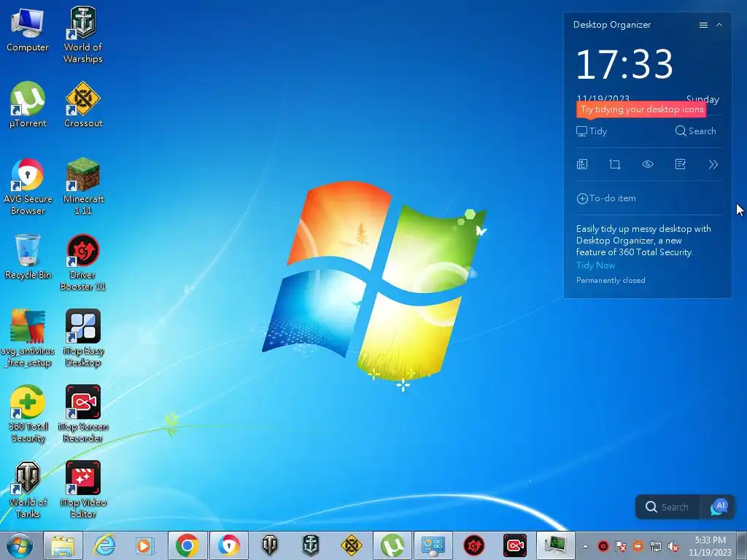Open iTop Screen Recorder from the taskbar
Viewport: 747px width, 560px height.
point(515,545)
